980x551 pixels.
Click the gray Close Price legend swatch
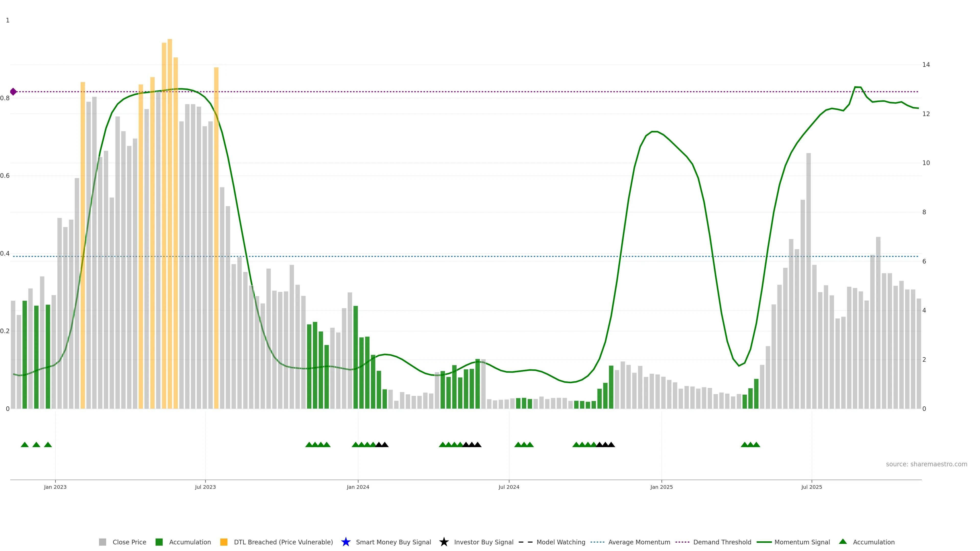102,542
